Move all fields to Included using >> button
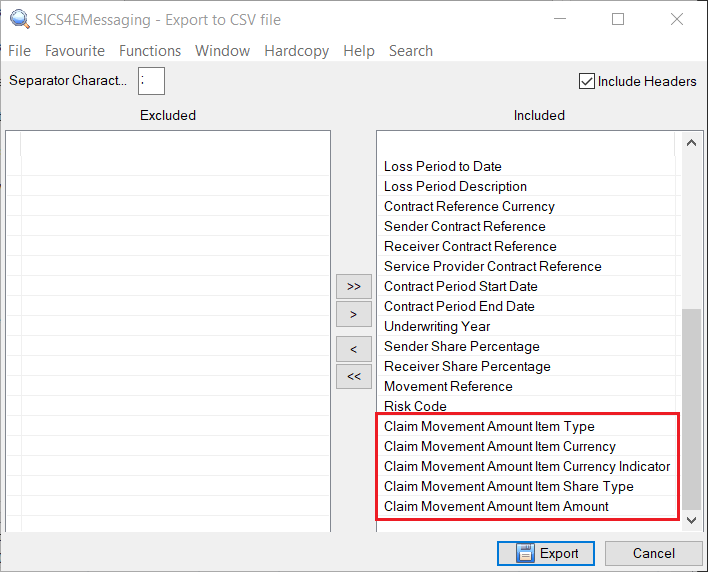The height and width of the screenshot is (572, 708). pyautogui.click(x=353, y=286)
